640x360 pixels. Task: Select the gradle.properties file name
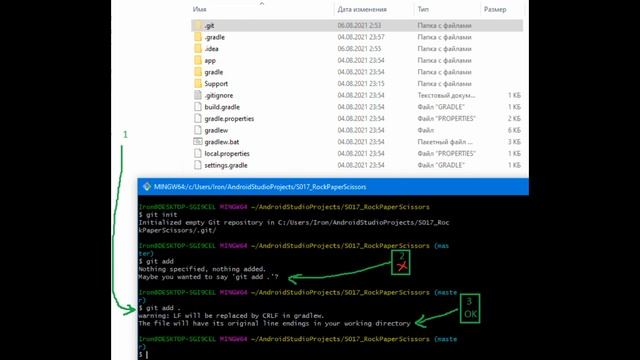(229, 118)
